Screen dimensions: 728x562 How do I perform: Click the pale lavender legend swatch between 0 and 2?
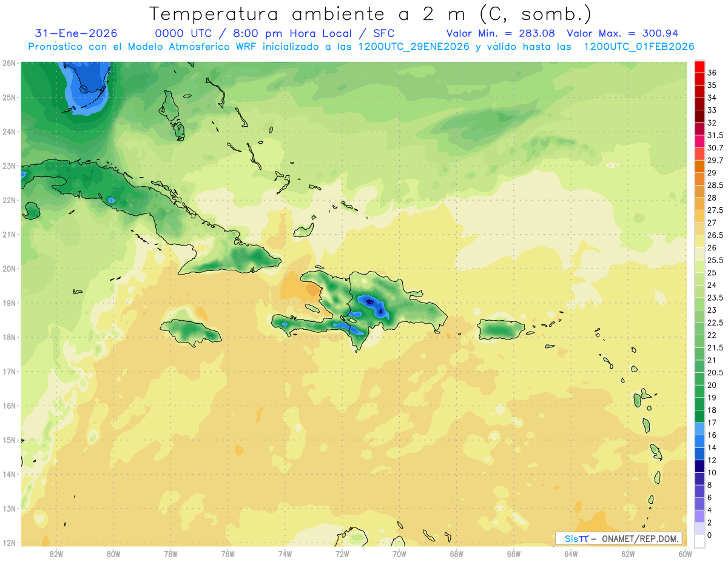[699, 529]
